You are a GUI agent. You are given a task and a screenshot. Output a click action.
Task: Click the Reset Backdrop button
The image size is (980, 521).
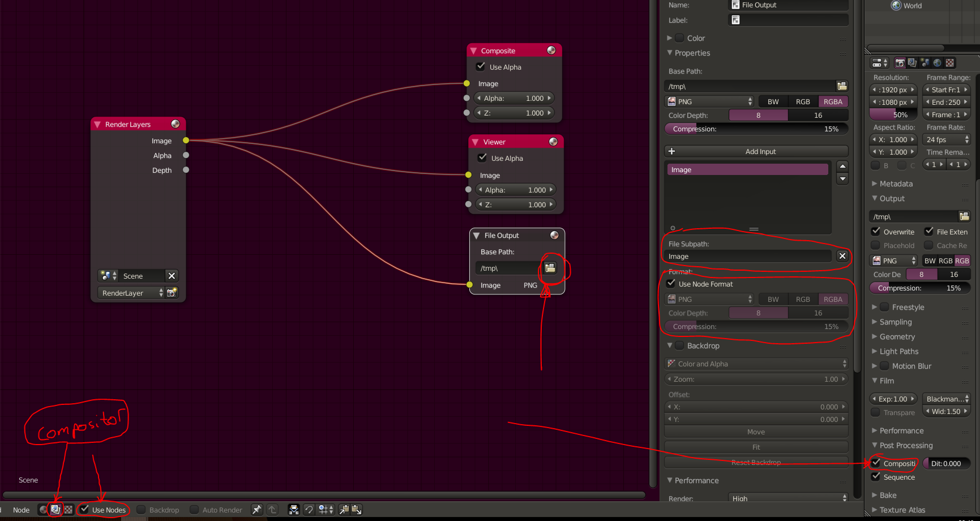tap(756, 462)
